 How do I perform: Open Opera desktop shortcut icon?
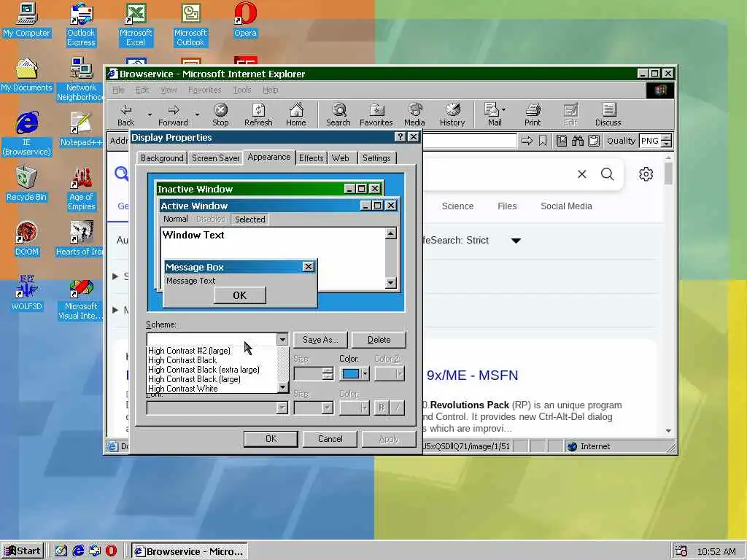(x=245, y=20)
